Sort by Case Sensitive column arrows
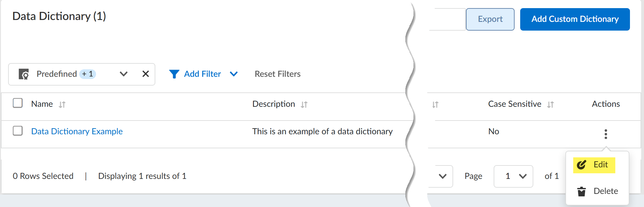The image size is (644, 207). click(x=550, y=105)
